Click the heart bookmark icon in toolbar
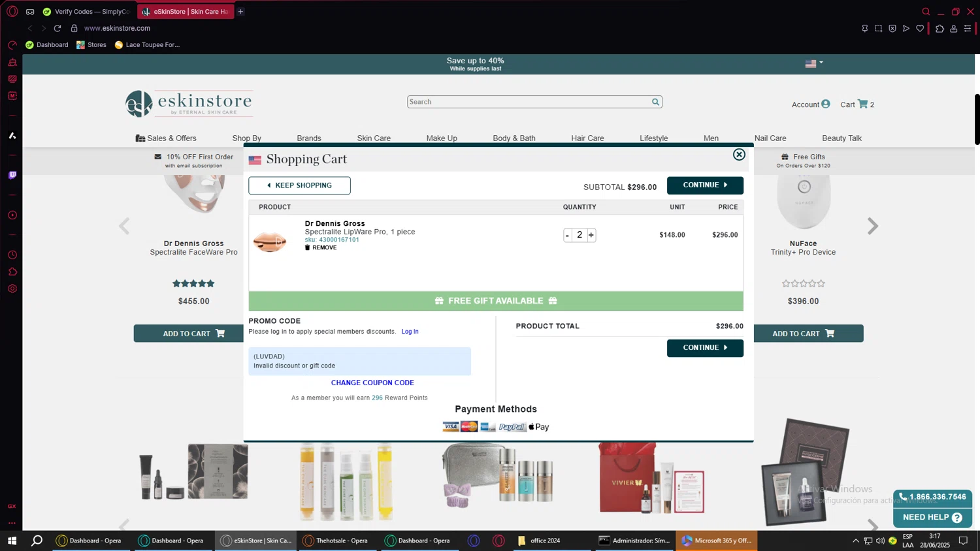The image size is (980, 551). 920,29
